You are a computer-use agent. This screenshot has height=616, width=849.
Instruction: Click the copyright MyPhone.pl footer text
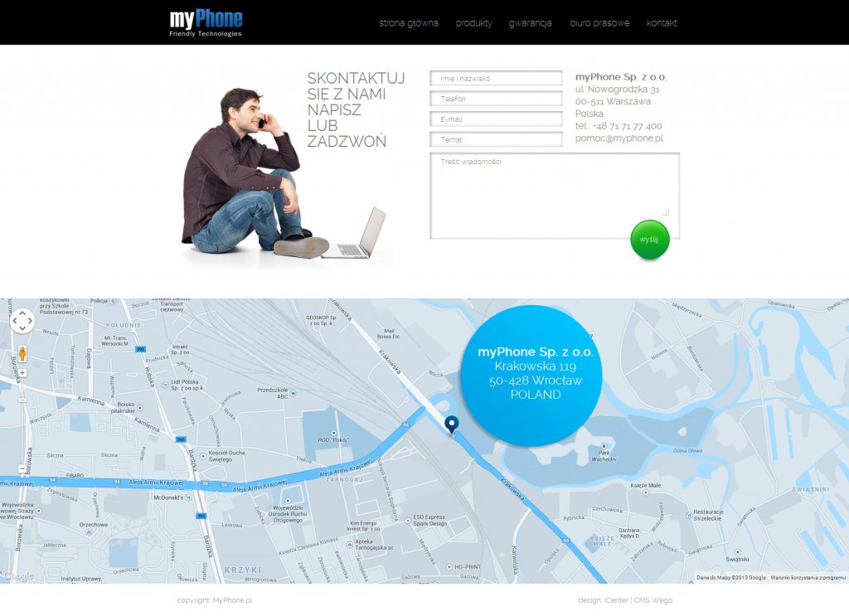pos(215,599)
